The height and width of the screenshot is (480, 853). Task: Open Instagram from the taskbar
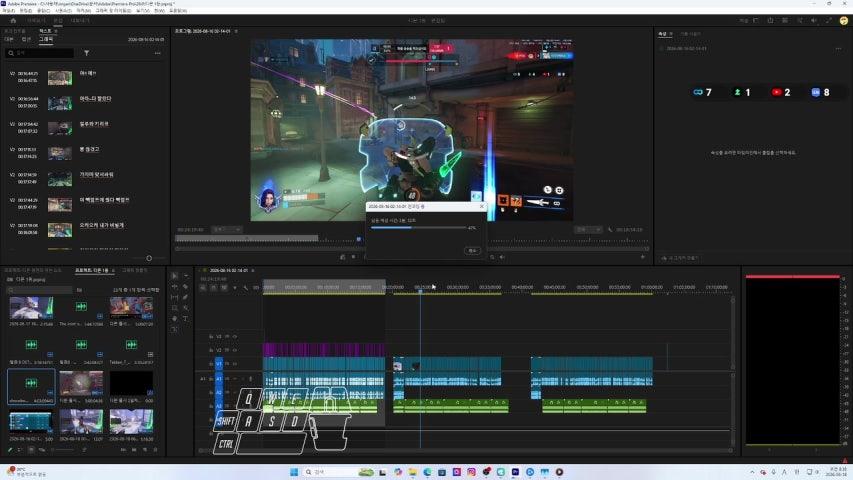(471, 472)
